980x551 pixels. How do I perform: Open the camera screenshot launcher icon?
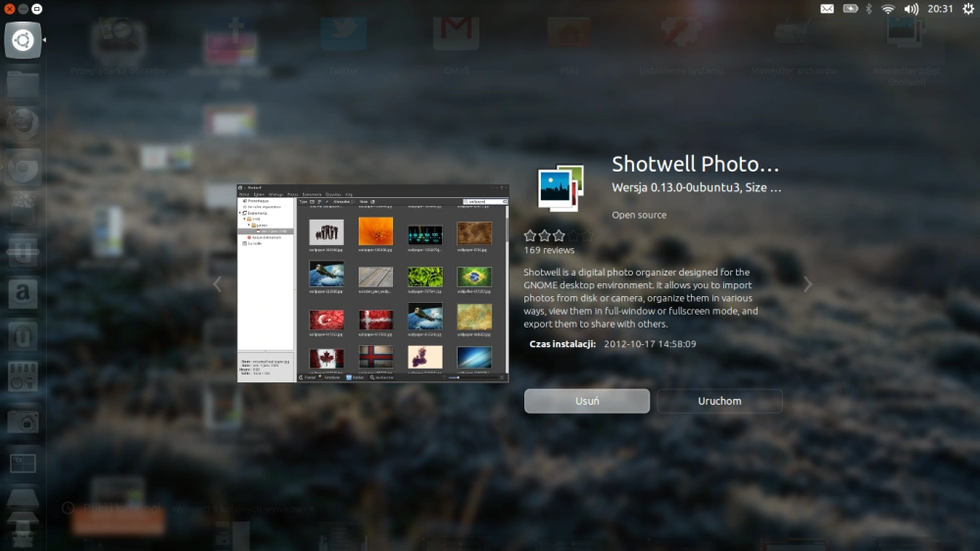coord(23,423)
